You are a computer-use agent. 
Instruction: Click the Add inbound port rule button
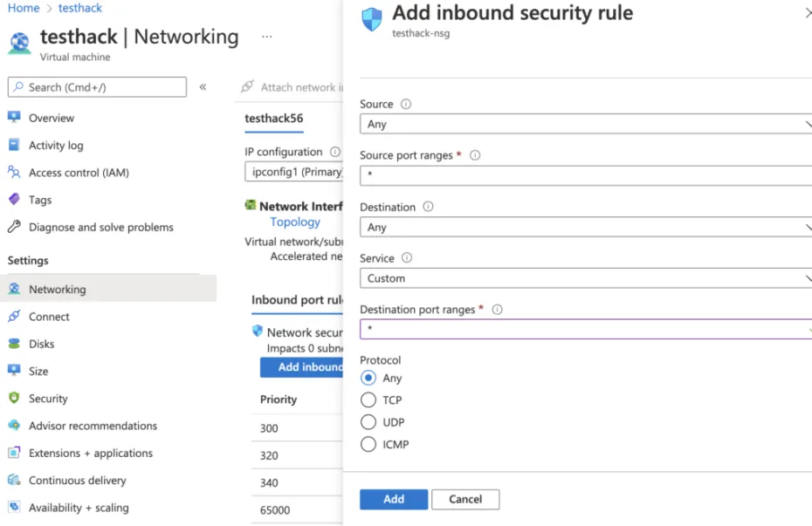pos(301,366)
